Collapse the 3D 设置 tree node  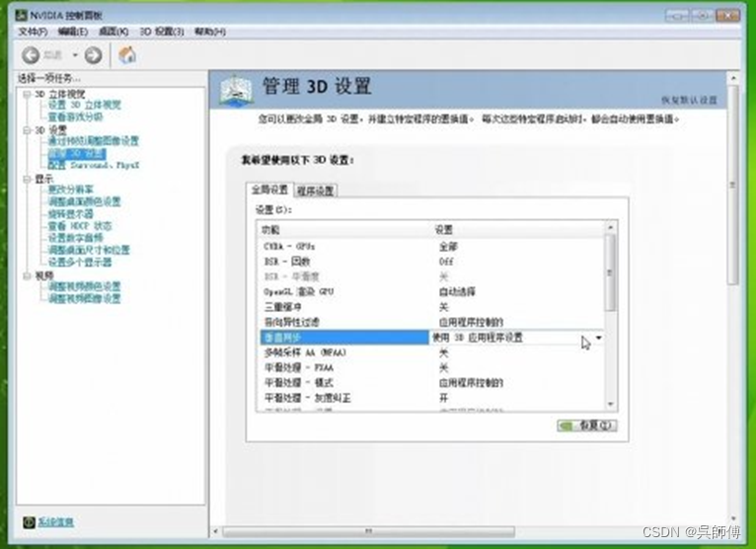pos(27,130)
